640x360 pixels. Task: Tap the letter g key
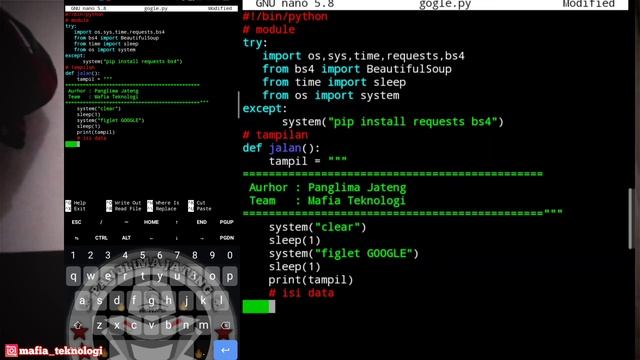151,301
